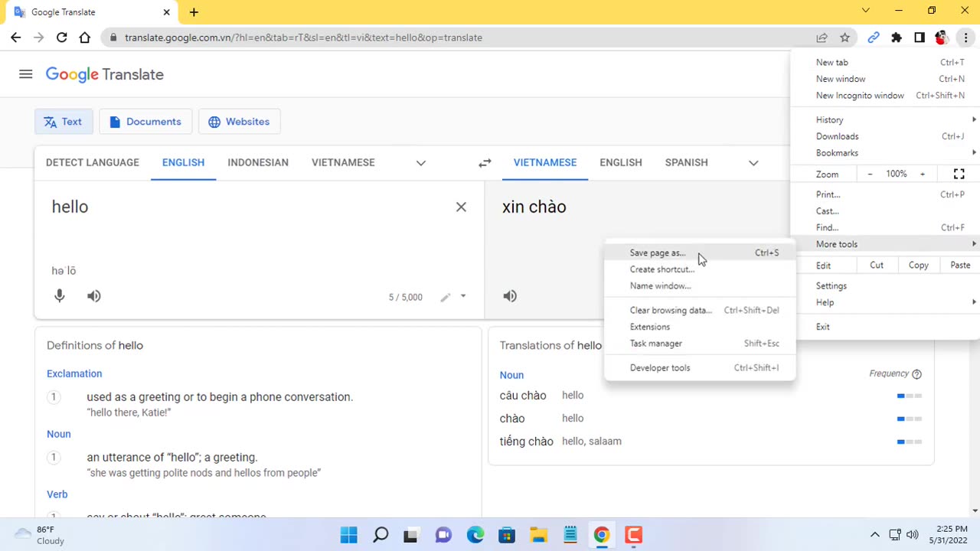This screenshot has width=980, height=551.
Task: Select English as the target language
Action: [621, 162]
